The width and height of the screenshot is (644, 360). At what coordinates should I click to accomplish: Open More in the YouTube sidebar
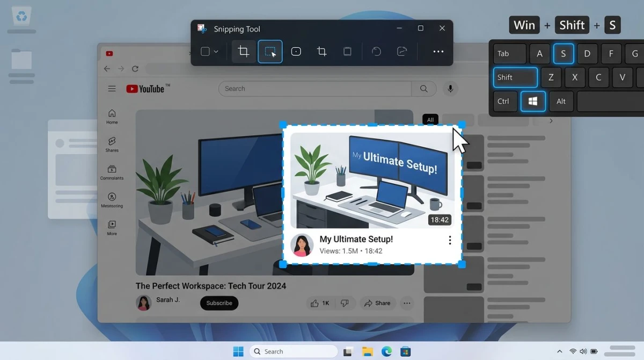[x=112, y=228]
